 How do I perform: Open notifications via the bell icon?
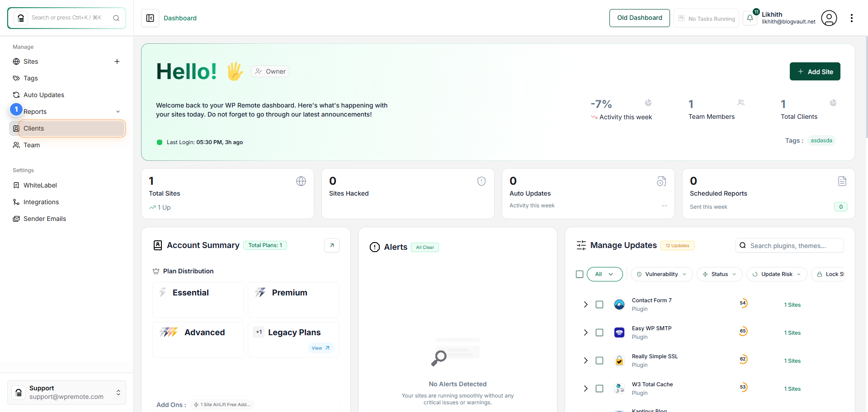[x=750, y=18]
